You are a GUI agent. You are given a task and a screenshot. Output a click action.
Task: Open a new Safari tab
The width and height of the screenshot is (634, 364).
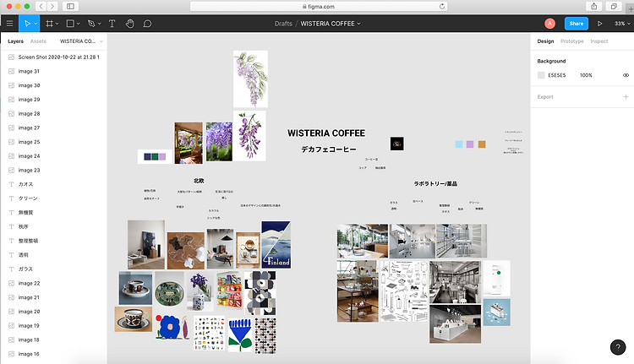tap(630, 8)
